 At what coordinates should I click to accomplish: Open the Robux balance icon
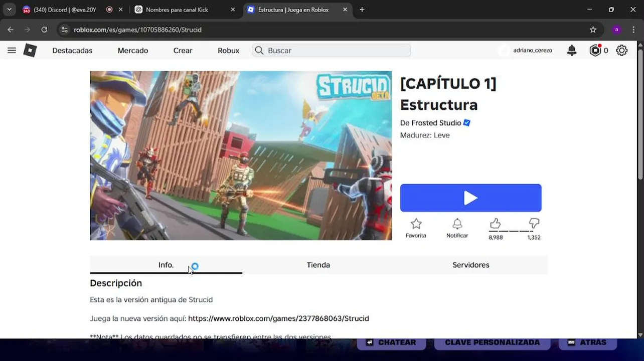[595, 50]
